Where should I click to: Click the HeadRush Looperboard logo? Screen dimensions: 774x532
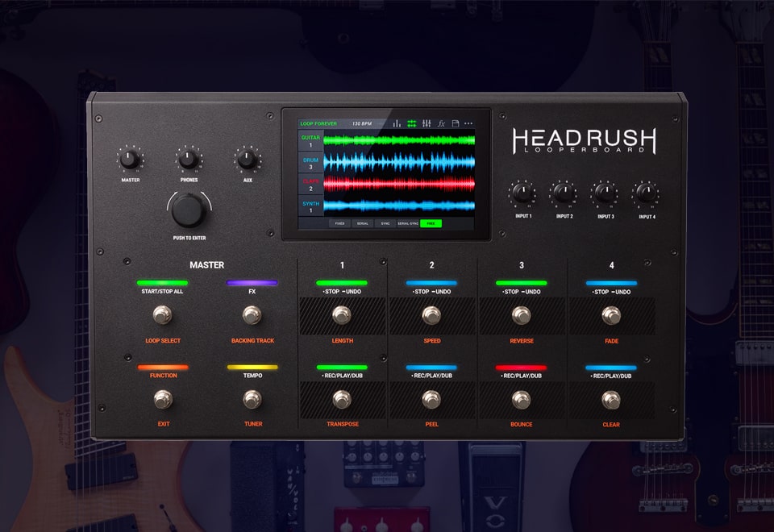(585, 140)
